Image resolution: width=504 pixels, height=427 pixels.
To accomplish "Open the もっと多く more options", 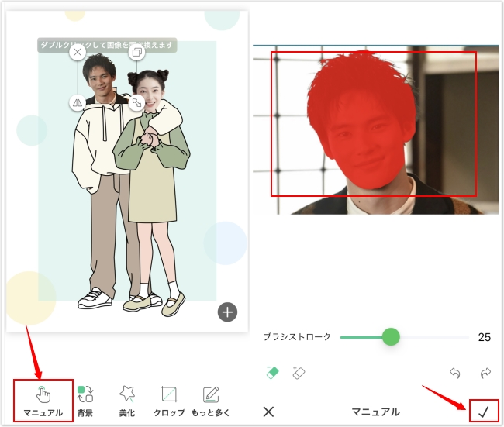I will [211, 401].
